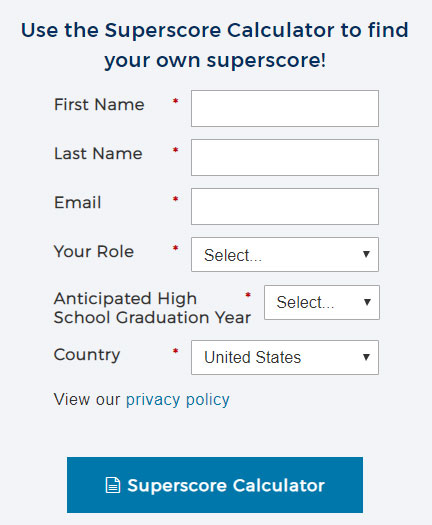
Task: Focus the First Name text box
Action: pos(285,108)
